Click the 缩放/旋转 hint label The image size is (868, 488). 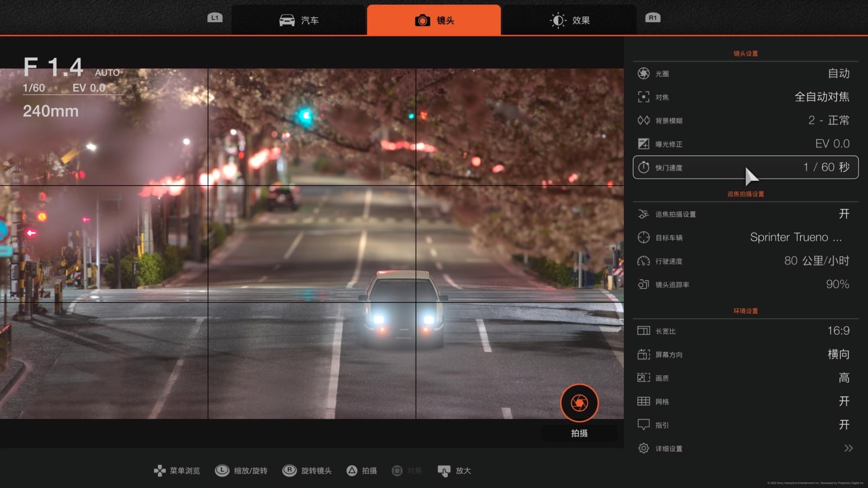click(x=251, y=471)
